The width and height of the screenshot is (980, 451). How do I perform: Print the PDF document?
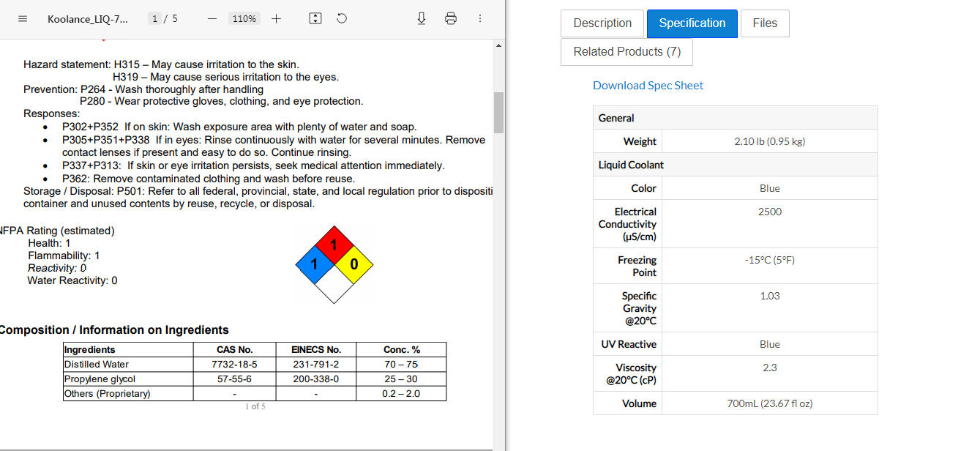pos(451,19)
